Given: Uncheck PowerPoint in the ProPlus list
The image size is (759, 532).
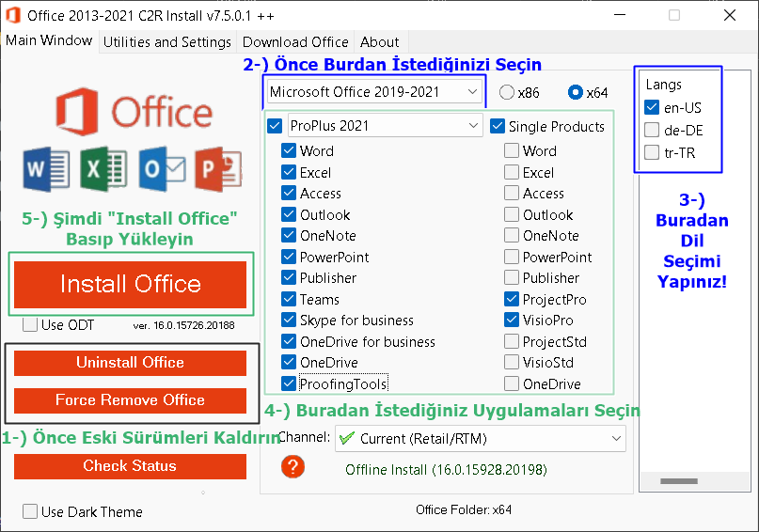Looking at the screenshot, I should [289, 257].
